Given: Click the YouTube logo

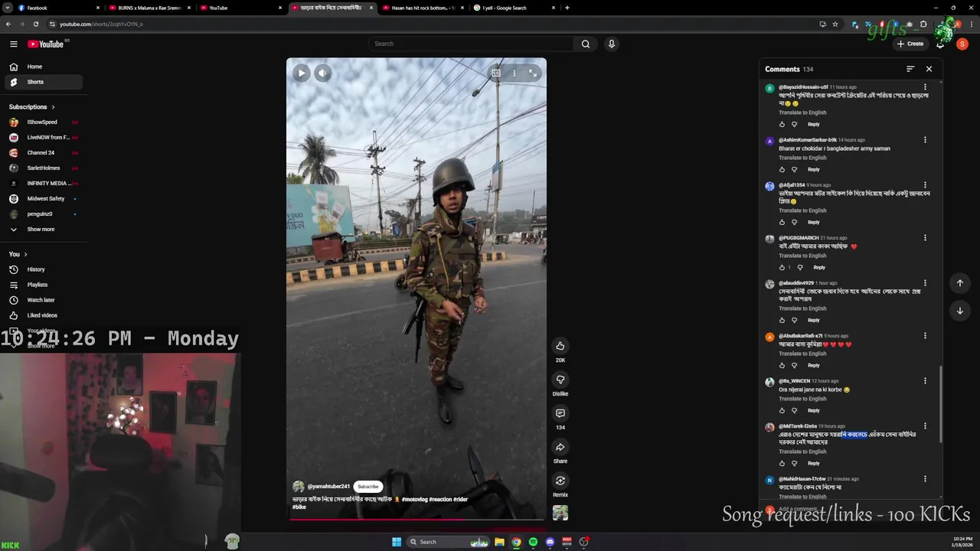Looking at the screenshot, I should click(x=46, y=44).
